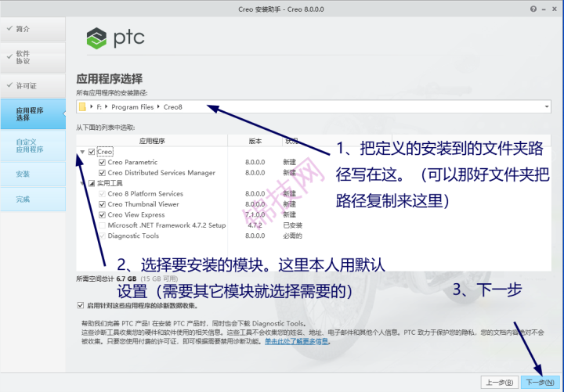Image resolution: width=564 pixels, height=392 pixels.
Task: Select the 应用程序选择 step
Action: 33,114
